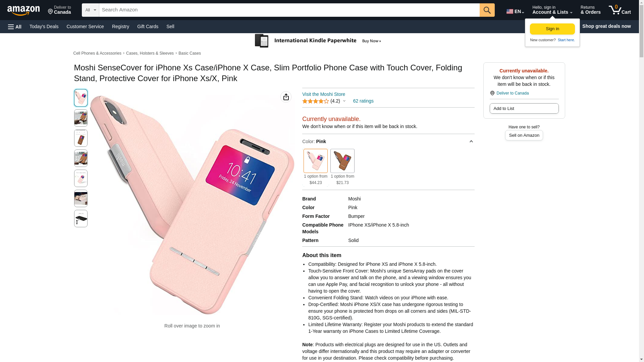Image resolution: width=644 pixels, height=362 pixels.
Task: Click the search magnifier button
Action: click(487, 10)
